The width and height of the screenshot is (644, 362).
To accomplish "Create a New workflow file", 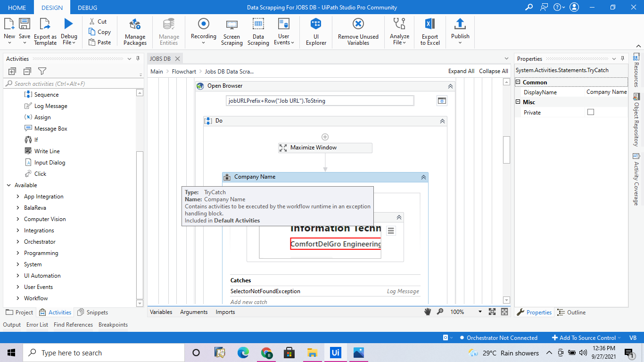I will coord(9,31).
